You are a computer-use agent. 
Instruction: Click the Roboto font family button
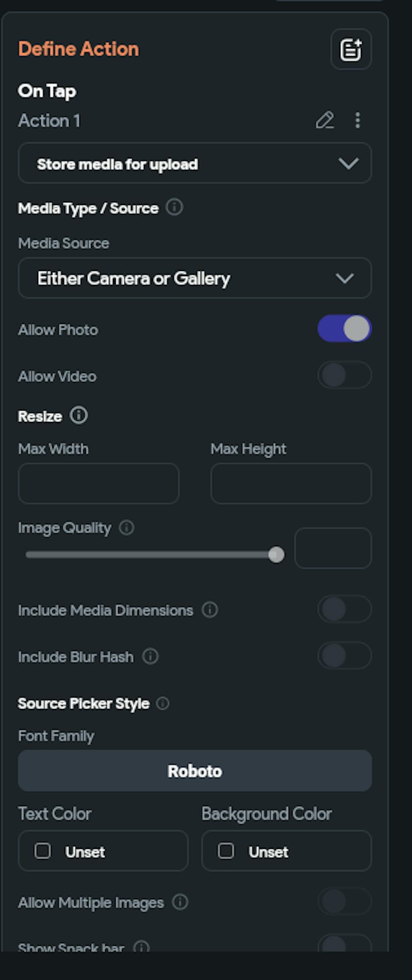pyautogui.click(x=195, y=771)
